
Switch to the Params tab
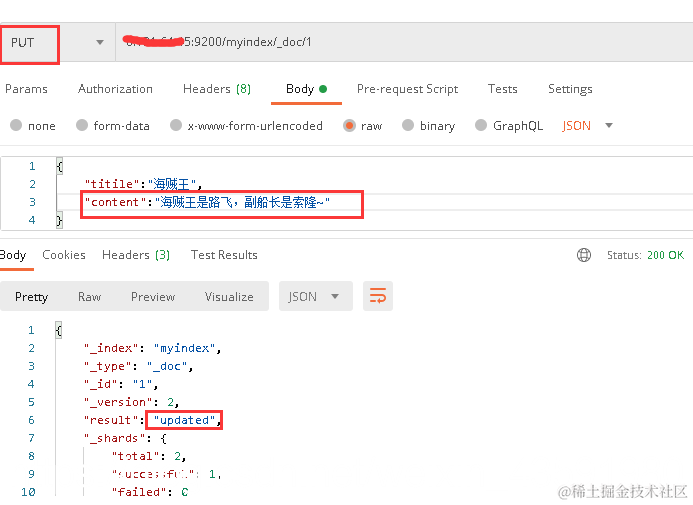26,89
